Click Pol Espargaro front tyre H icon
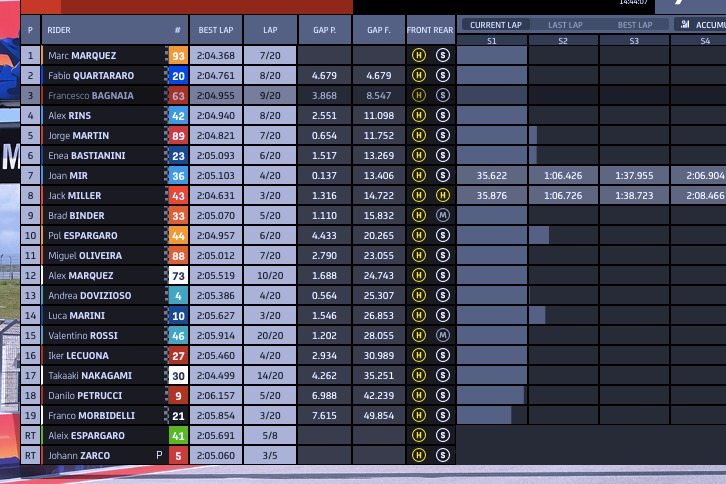The width and height of the screenshot is (726, 484). pyautogui.click(x=419, y=235)
